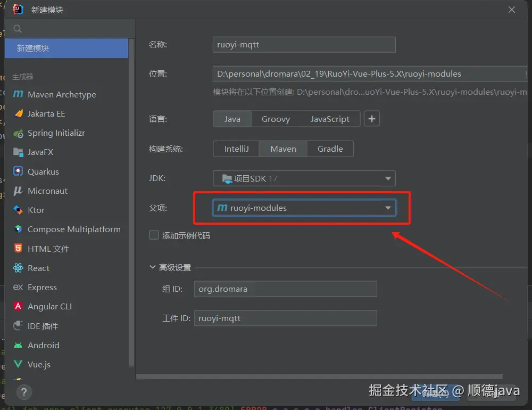This screenshot has width=532, height=410.
Task: Click the 位置 path input field
Action: (x=370, y=73)
